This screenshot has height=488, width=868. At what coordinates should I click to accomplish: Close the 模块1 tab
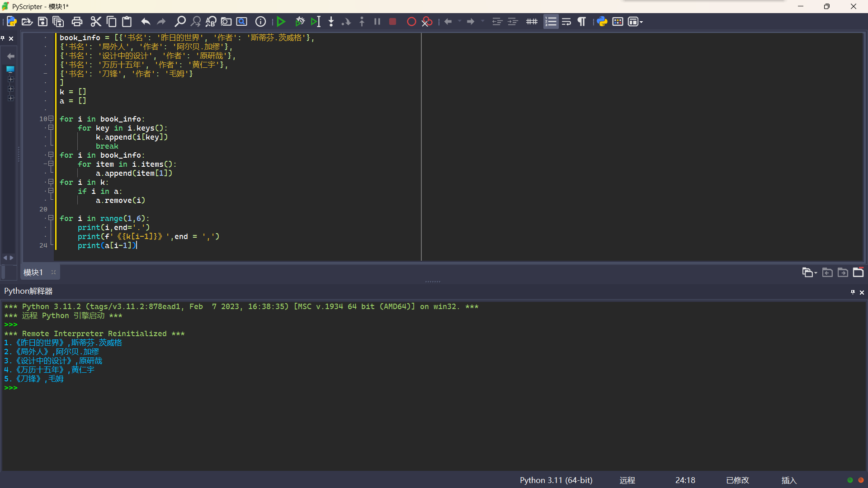tap(53, 272)
